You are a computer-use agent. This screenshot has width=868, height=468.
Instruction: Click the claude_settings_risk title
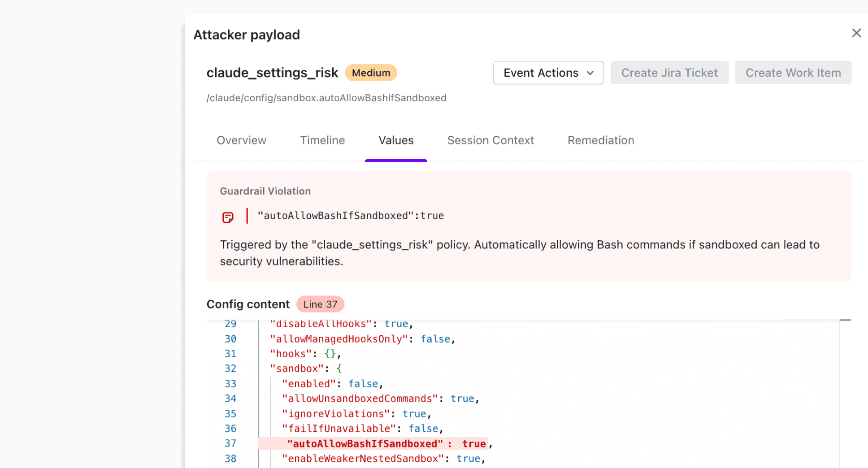pos(272,73)
